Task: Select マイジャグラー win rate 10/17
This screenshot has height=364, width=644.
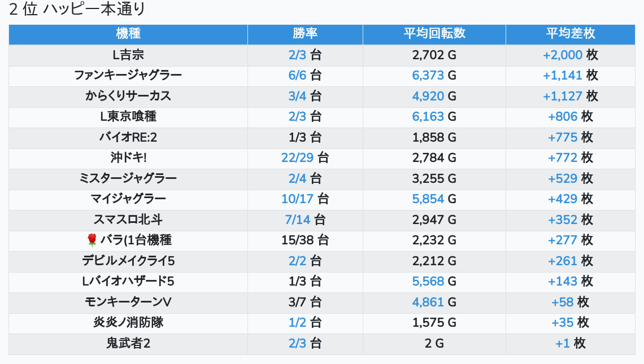Action: tap(297, 199)
